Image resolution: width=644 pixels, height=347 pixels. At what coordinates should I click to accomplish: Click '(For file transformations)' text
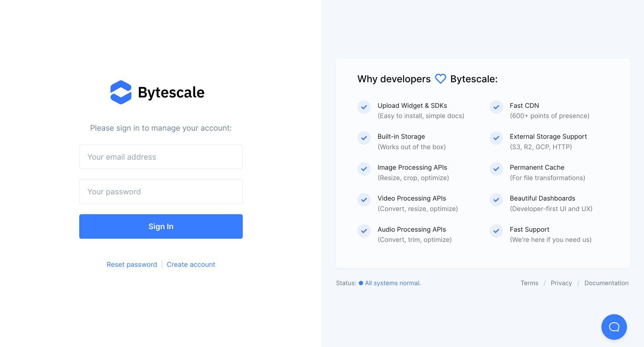click(547, 178)
